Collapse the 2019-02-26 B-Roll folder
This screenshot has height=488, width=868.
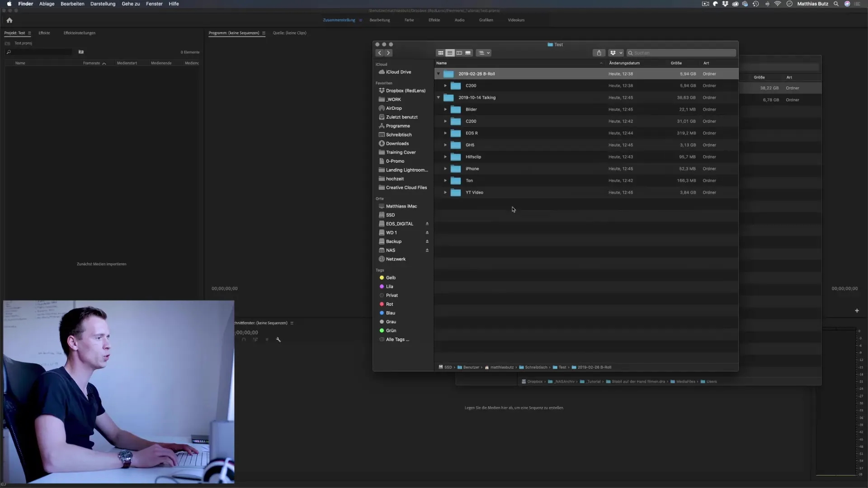point(438,74)
